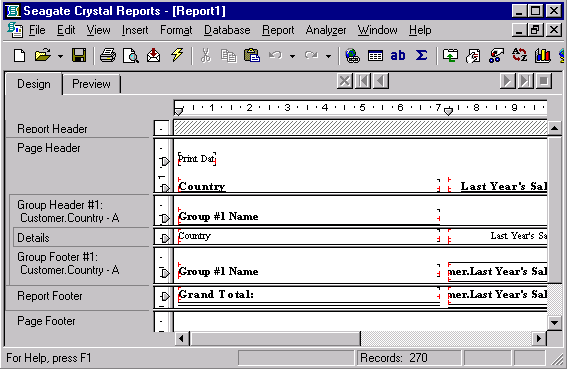
Task: Select the Grand Total: text object
Action: pyautogui.click(x=216, y=294)
